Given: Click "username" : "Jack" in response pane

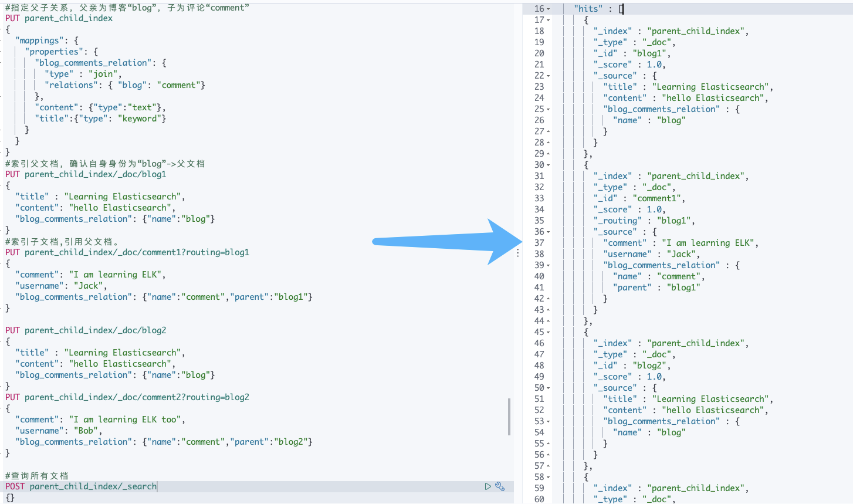Looking at the screenshot, I should coord(652,254).
